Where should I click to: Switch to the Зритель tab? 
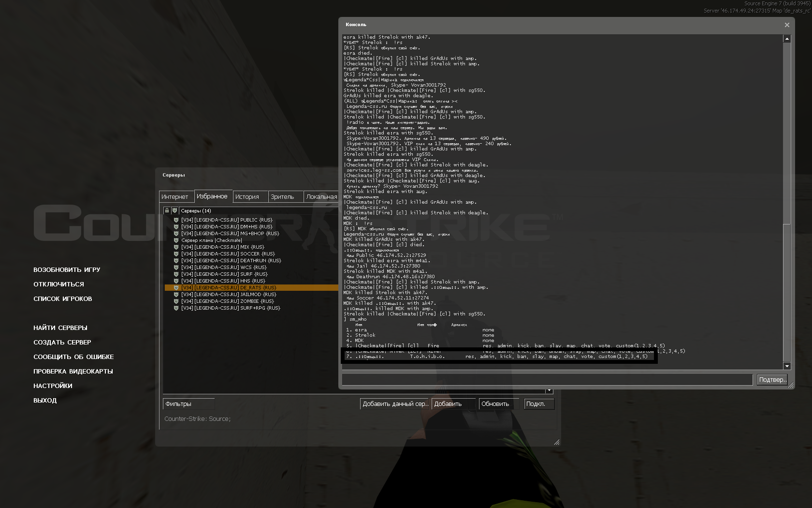point(286,197)
